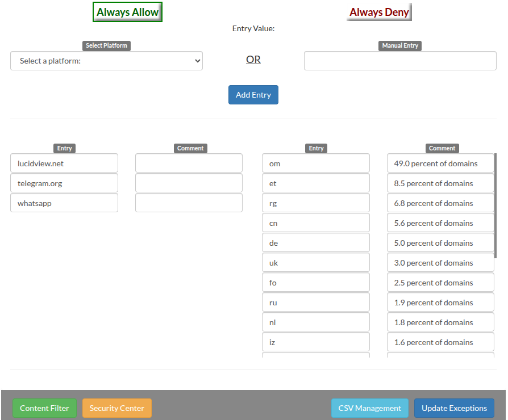This screenshot has height=420, width=508.
Task: Click the whatsapp entry field
Action: tap(64, 203)
